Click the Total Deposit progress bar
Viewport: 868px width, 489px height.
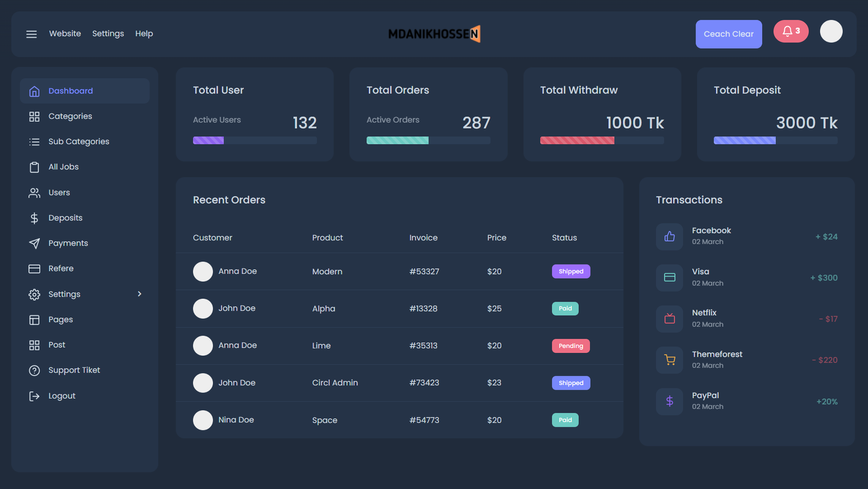(775, 140)
